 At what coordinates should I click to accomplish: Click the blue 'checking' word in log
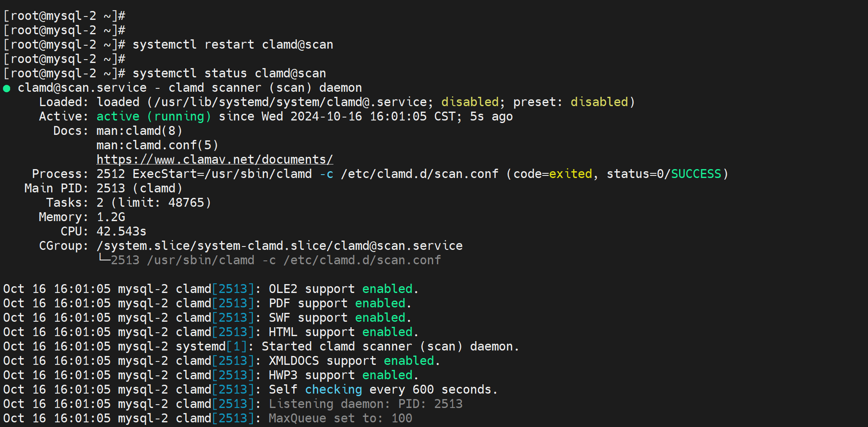tap(333, 389)
